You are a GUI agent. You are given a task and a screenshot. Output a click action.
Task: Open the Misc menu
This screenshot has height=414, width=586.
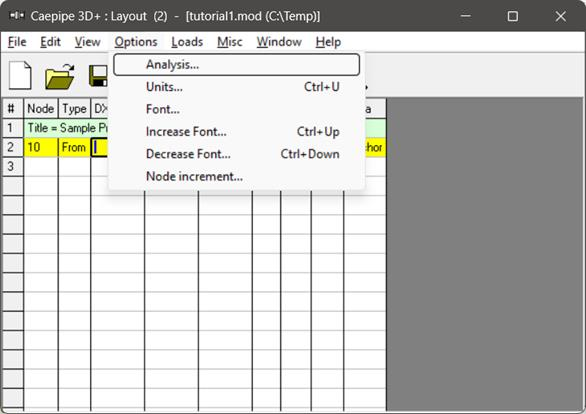230,42
